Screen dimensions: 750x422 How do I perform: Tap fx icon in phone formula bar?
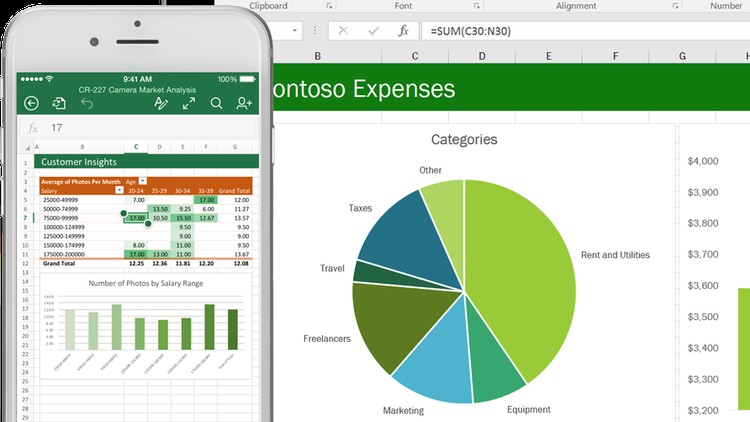coord(33,128)
